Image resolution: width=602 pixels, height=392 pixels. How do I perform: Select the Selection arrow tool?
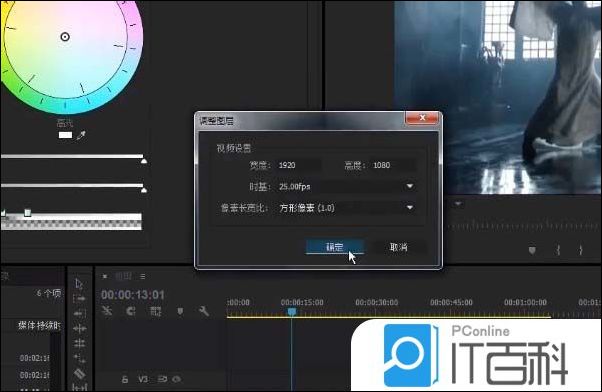click(79, 284)
